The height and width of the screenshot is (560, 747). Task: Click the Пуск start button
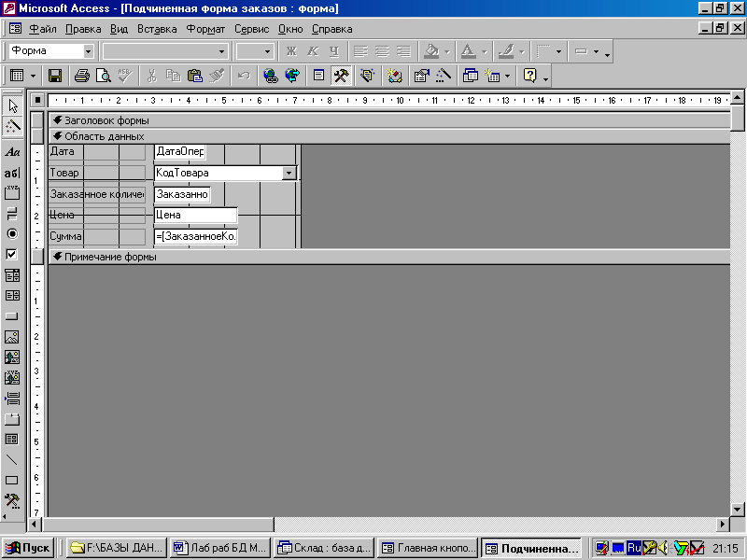coord(29,548)
